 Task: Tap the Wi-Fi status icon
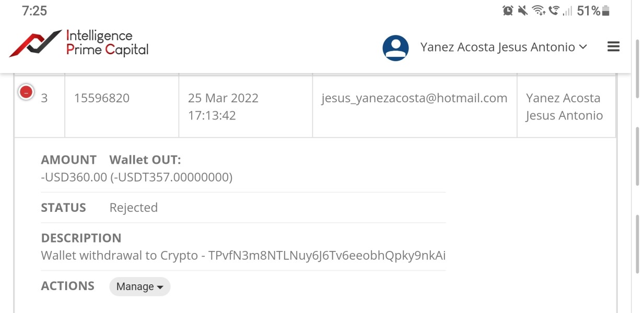click(x=538, y=10)
